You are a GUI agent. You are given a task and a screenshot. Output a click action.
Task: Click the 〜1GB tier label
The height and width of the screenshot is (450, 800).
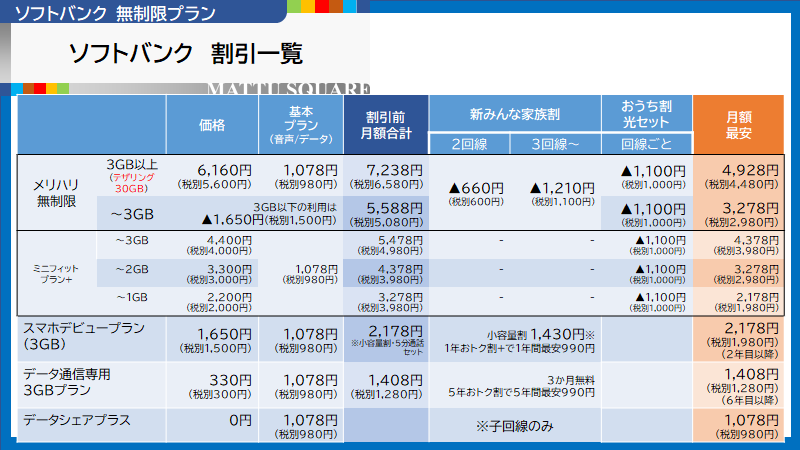[x=132, y=297]
